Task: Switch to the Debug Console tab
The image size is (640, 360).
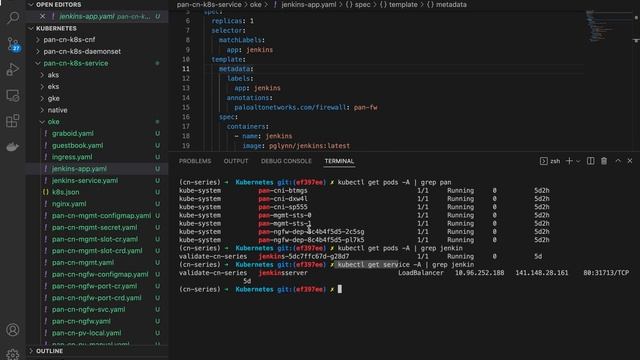Action: click(286, 161)
